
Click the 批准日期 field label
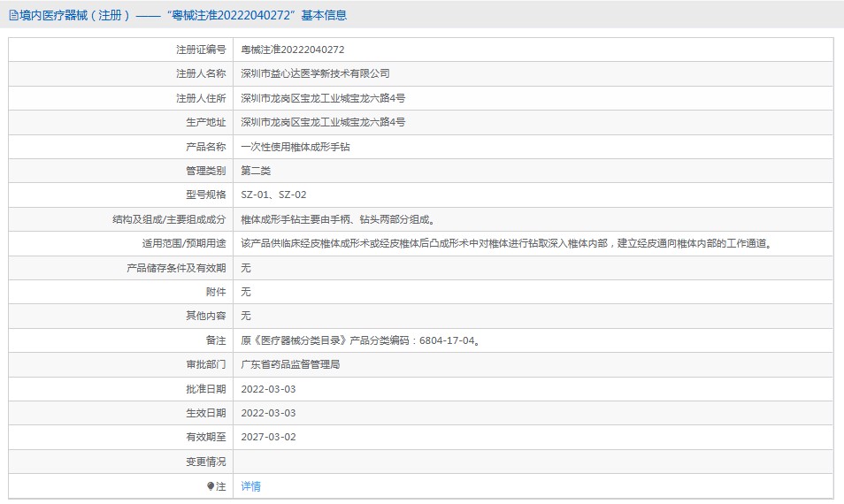[x=205, y=389]
